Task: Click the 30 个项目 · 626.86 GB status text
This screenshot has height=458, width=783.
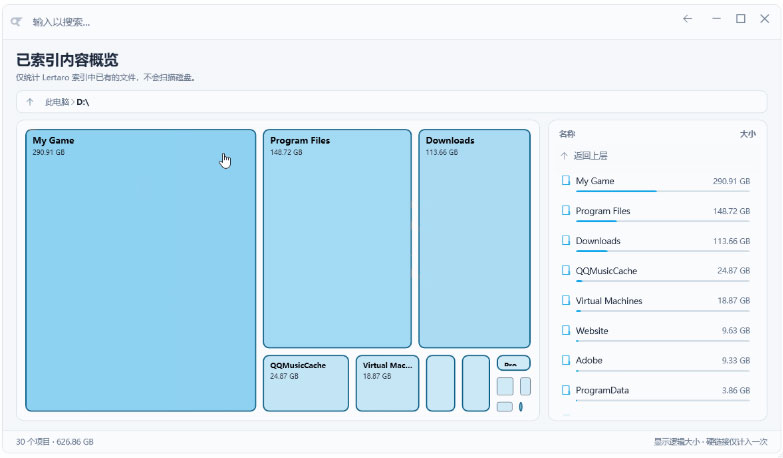Action: point(54,442)
